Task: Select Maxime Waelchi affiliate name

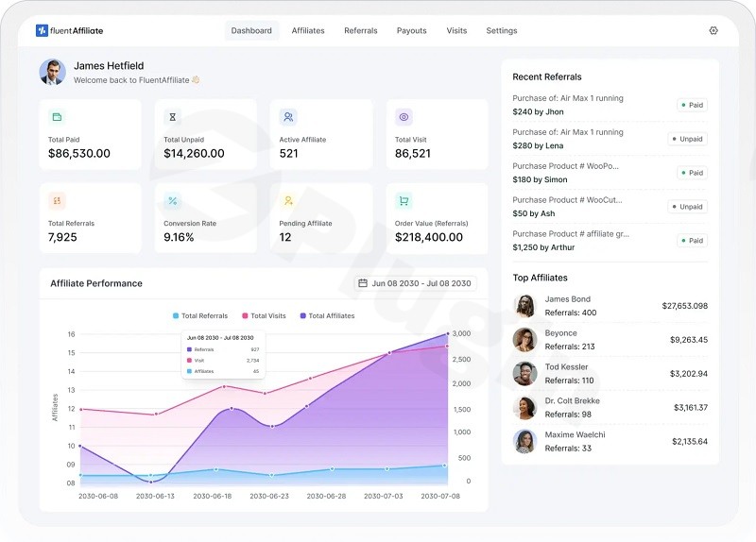Action: pos(576,434)
